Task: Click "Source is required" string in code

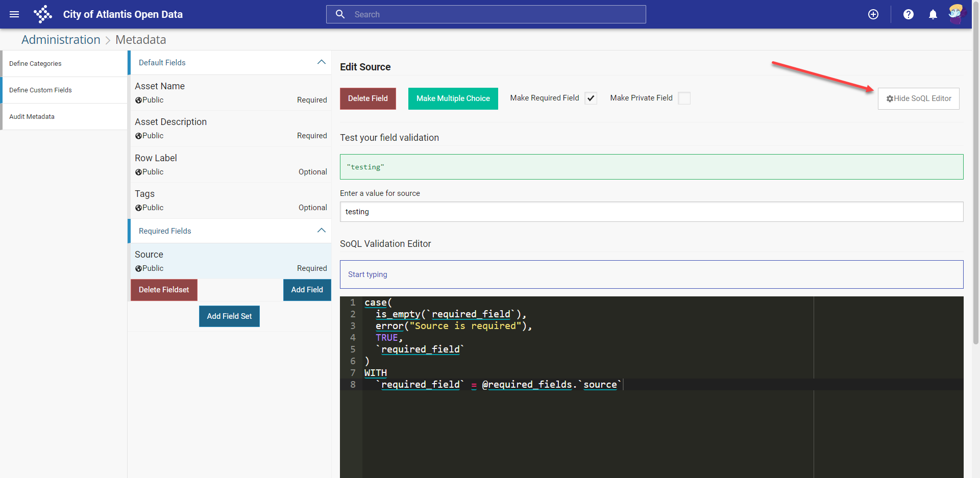Action: click(x=465, y=326)
